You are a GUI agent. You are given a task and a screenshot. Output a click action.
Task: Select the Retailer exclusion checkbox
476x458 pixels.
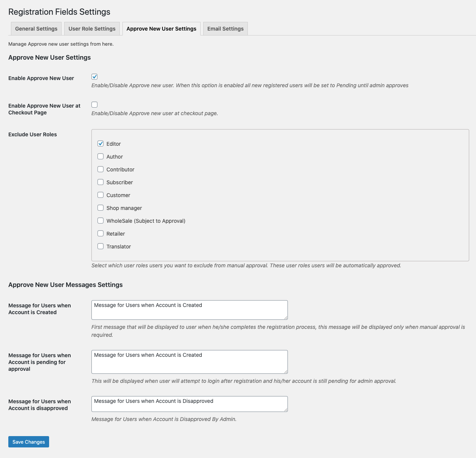100,233
